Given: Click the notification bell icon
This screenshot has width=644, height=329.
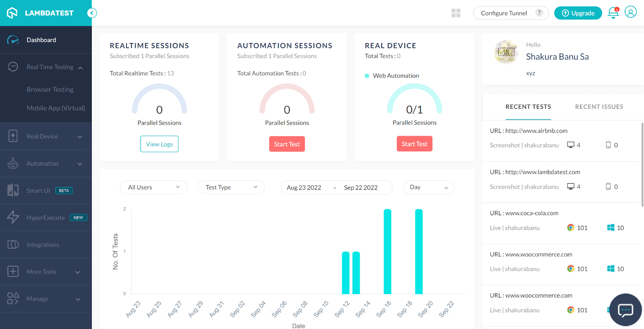Looking at the screenshot, I should (x=613, y=13).
